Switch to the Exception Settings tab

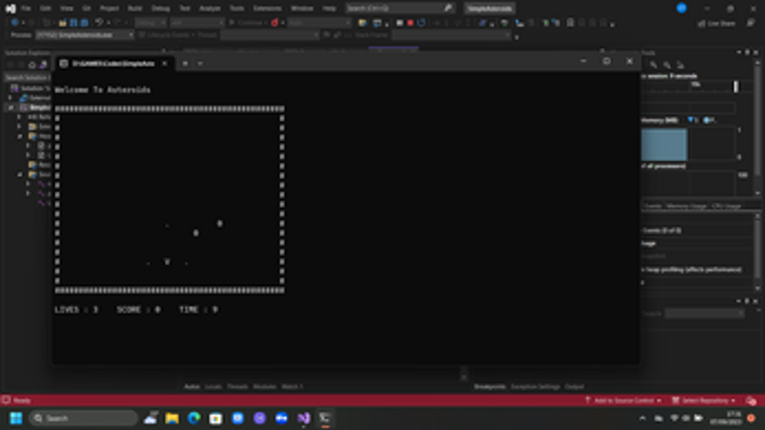tap(535, 387)
